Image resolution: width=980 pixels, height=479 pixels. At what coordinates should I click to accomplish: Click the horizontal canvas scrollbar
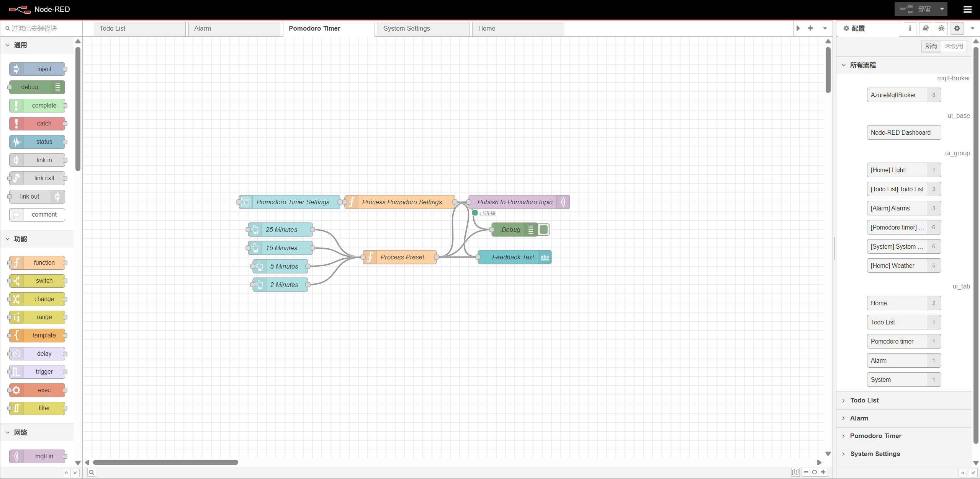165,462
